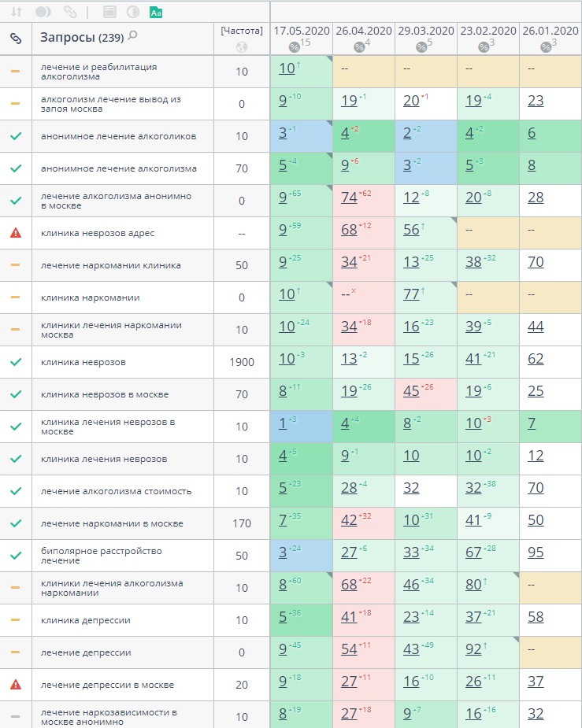This screenshot has height=728, width=582.
Task: Click the Частота column header
Action: pyautogui.click(x=241, y=31)
